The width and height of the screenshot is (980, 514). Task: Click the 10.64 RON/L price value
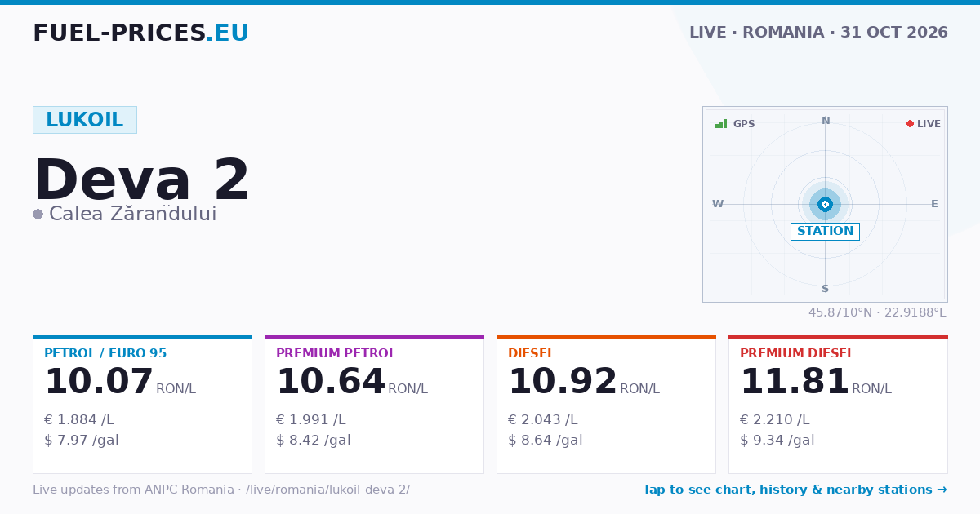pos(352,382)
